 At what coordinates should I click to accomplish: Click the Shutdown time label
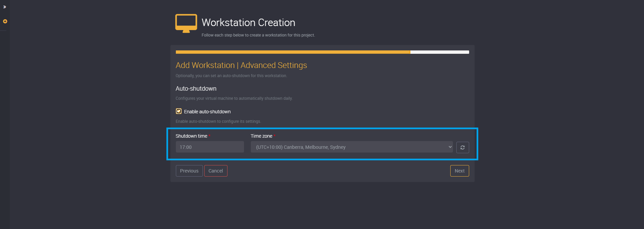click(191, 136)
